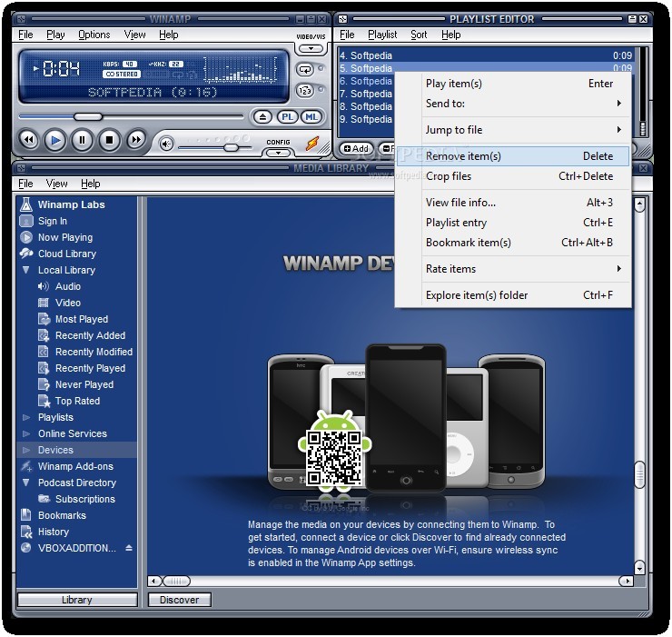Skip to next track button

coord(136,139)
